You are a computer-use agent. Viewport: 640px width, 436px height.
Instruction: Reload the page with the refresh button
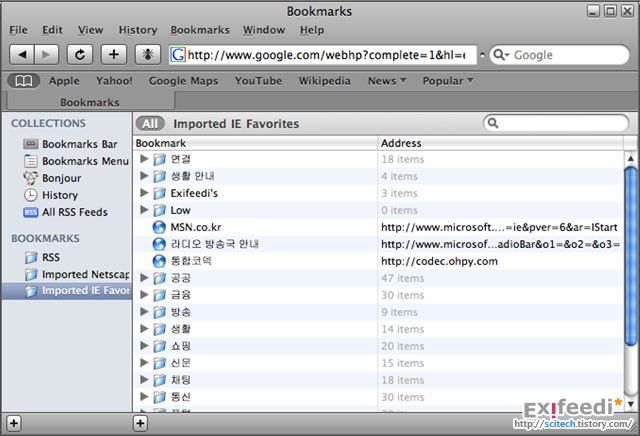[x=80, y=55]
